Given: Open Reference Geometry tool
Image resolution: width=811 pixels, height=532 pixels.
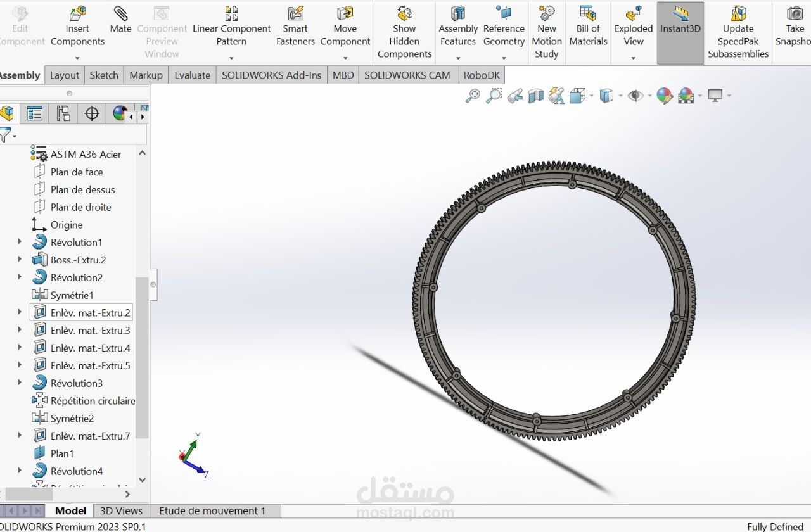Looking at the screenshot, I should [504, 27].
